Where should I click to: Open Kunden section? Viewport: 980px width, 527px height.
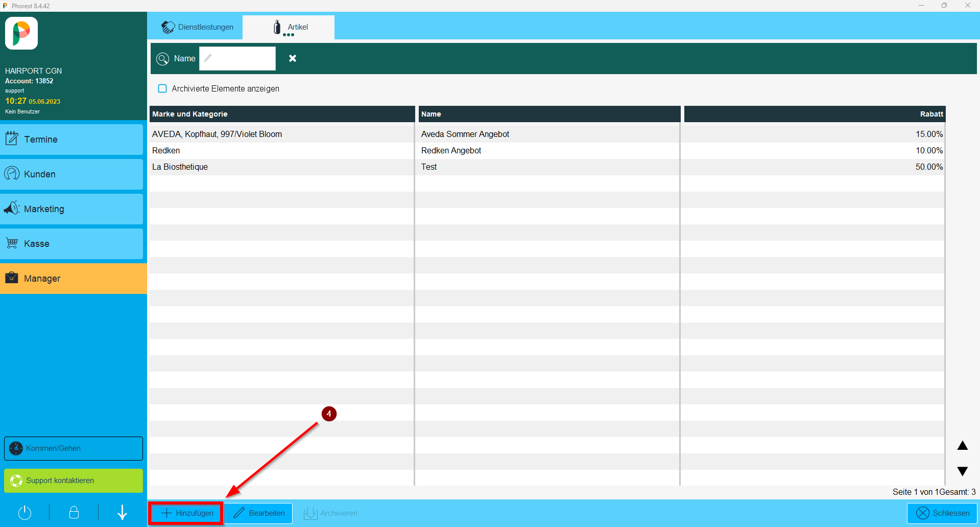pos(71,174)
